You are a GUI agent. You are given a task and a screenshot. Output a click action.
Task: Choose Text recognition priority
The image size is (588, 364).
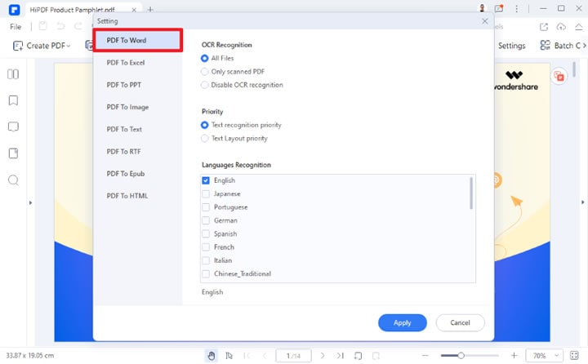[204, 125]
